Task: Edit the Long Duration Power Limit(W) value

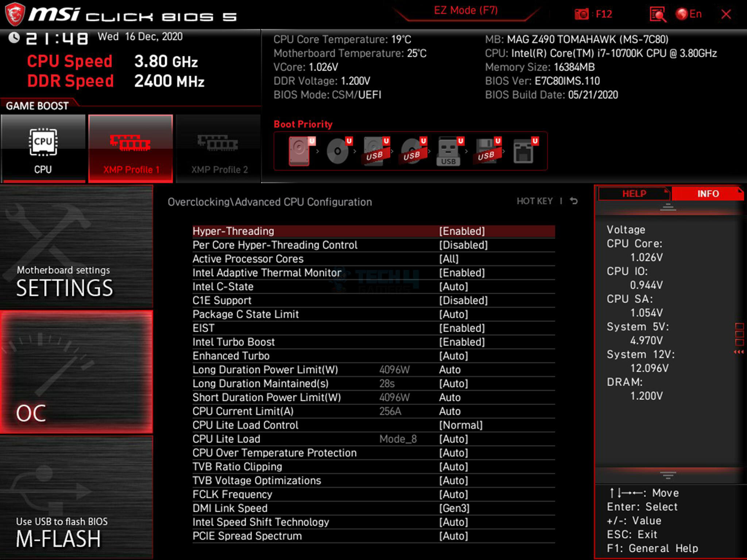Action: click(373, 370)
